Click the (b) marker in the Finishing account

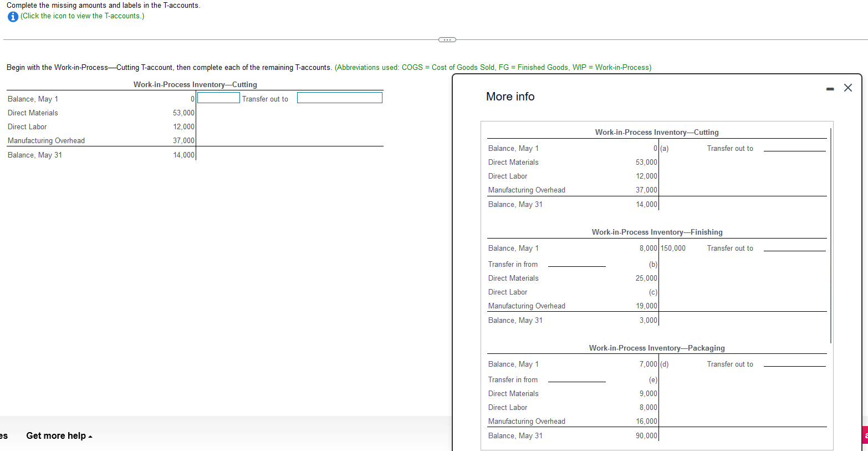coord(653,265)
